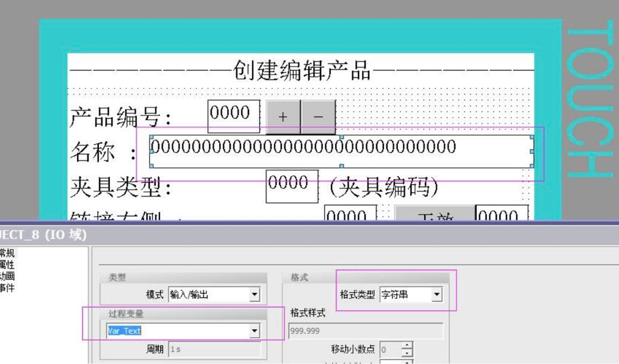Select the 产品编号 0000 IO field
Viewport: 619px width, 364px height.
click(233, 115)
